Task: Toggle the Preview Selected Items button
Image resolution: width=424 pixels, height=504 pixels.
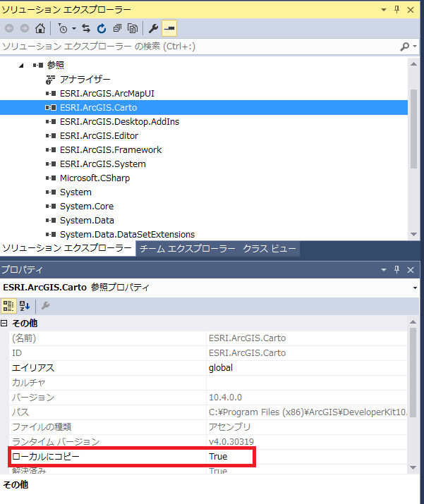Action: 169,29
